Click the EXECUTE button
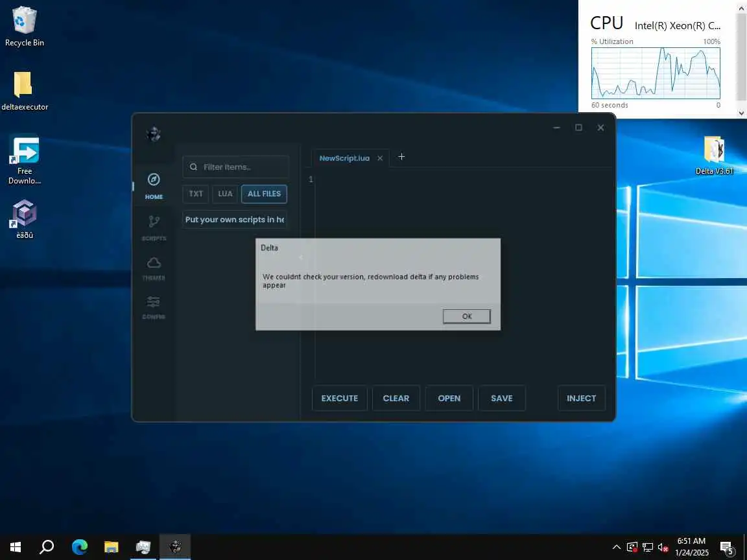 340,398
